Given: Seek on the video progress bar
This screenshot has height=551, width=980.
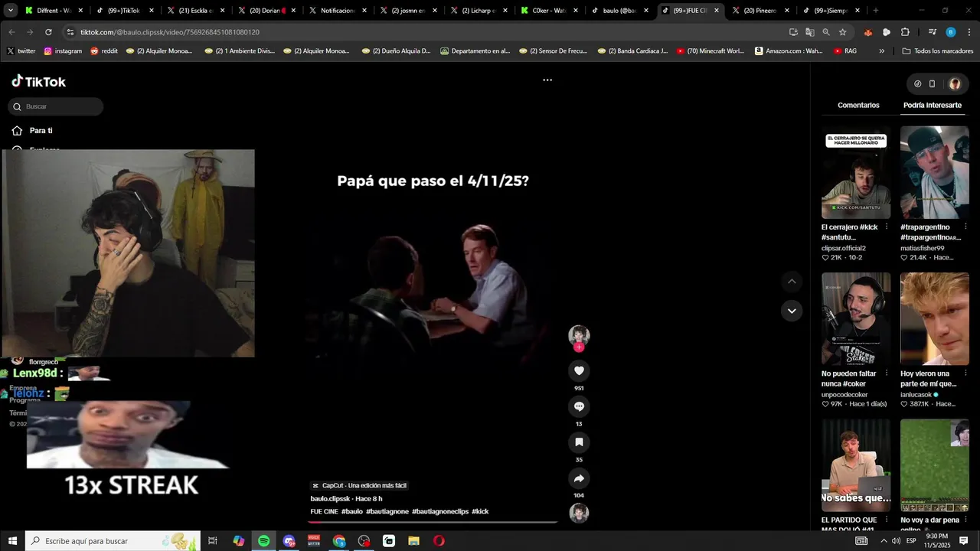Looking at the screenshot, I should [433, 522].
